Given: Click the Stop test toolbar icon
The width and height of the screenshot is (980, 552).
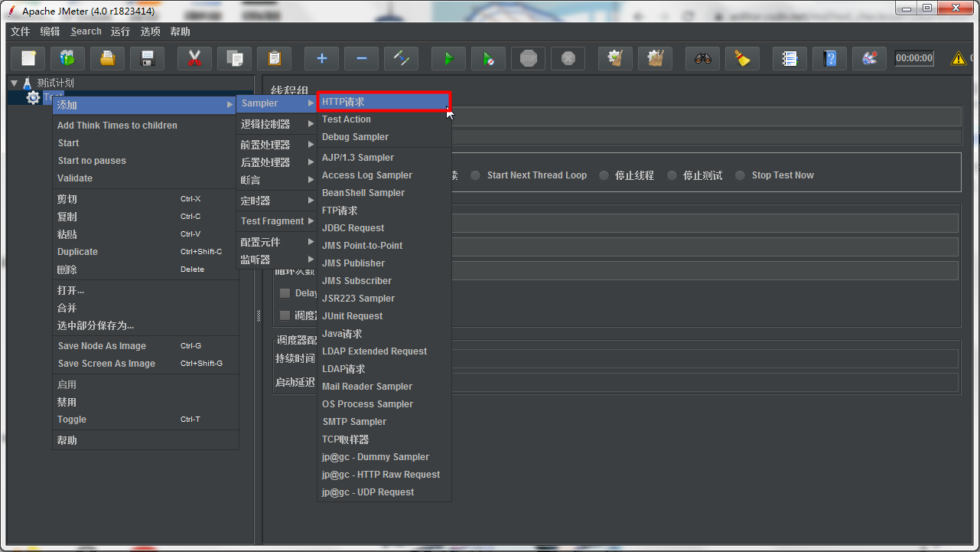Looking at the screenshot, I should (529, 58).
